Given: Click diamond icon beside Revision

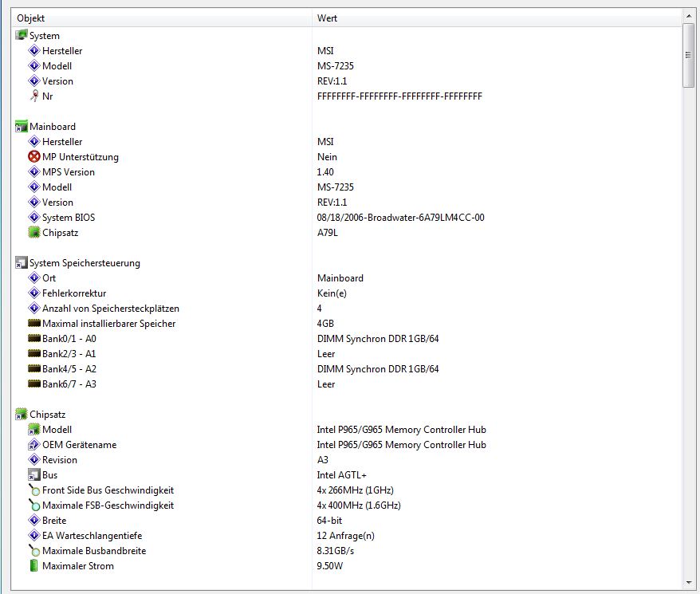Looking at the screenshot, I should point(34,459).
